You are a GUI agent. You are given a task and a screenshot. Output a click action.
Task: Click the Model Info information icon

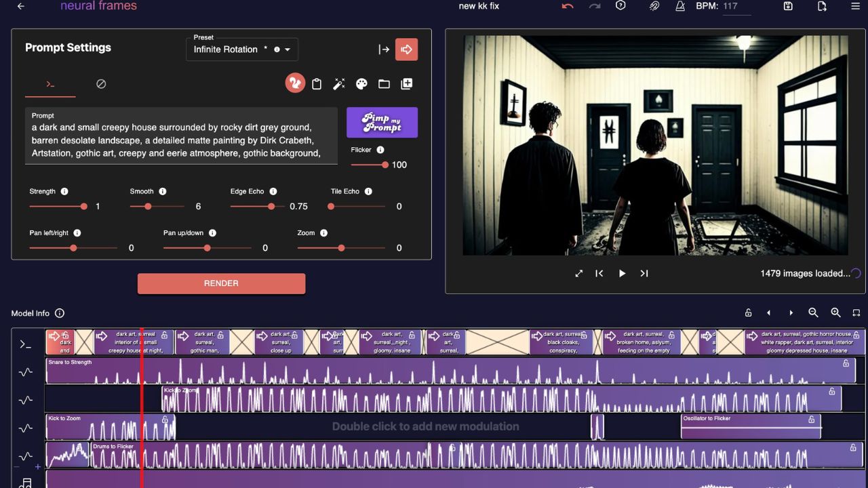(60, 313)
